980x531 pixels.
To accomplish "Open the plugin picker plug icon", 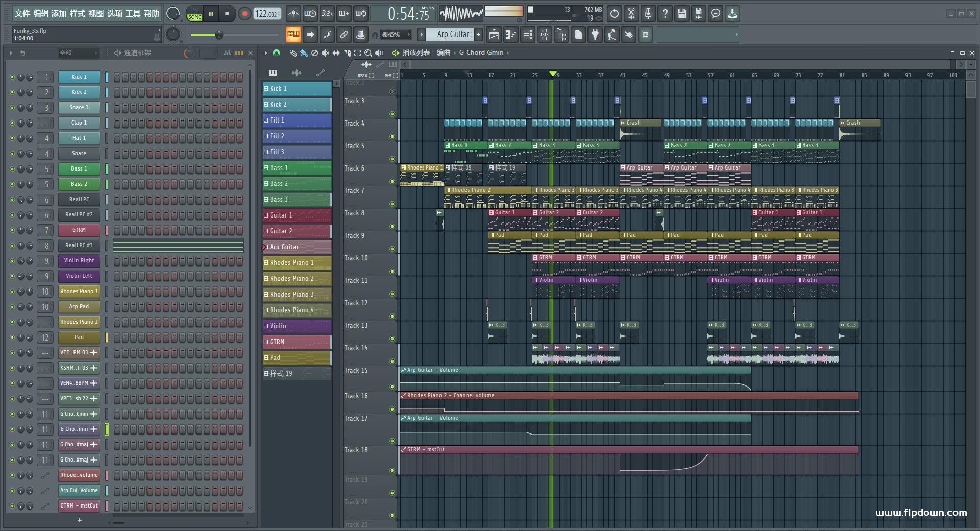I will pos(595,34).
